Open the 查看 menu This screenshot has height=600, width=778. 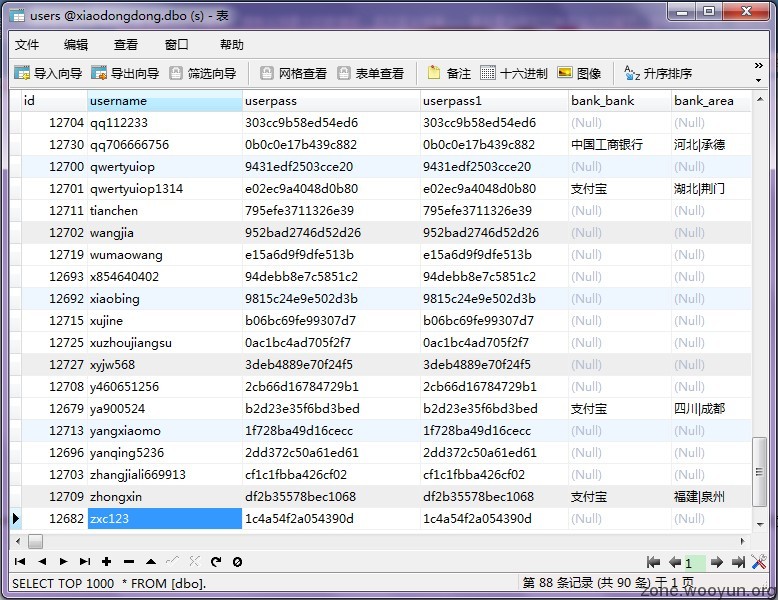[126, 45]
